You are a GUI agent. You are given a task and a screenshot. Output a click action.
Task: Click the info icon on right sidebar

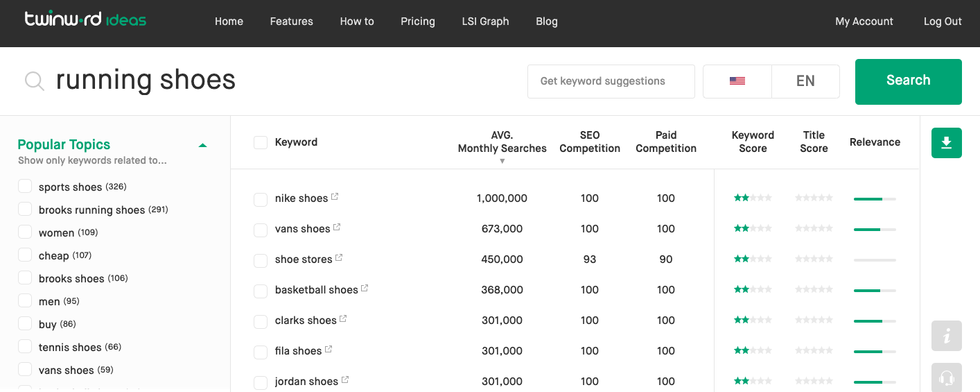point(946,336)
